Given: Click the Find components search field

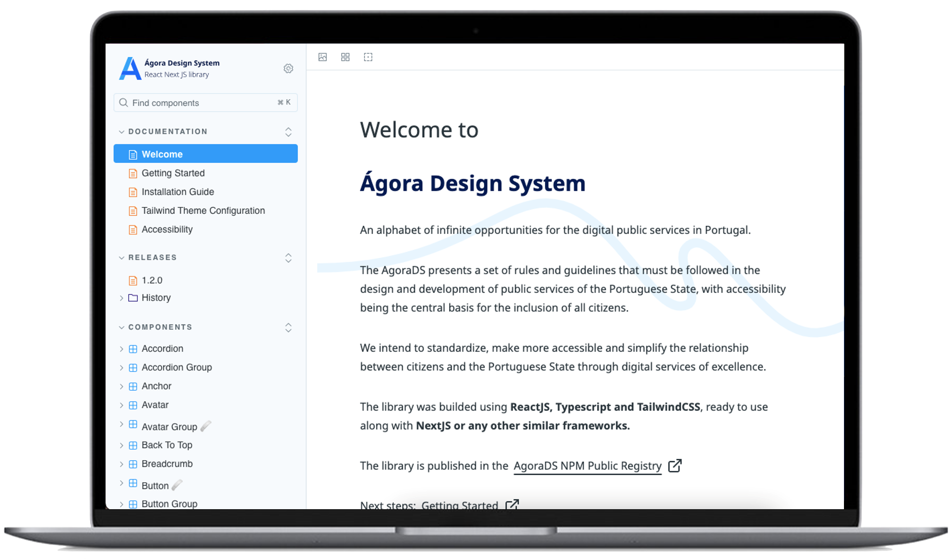Looking at the screenshot, I should 205,103.
